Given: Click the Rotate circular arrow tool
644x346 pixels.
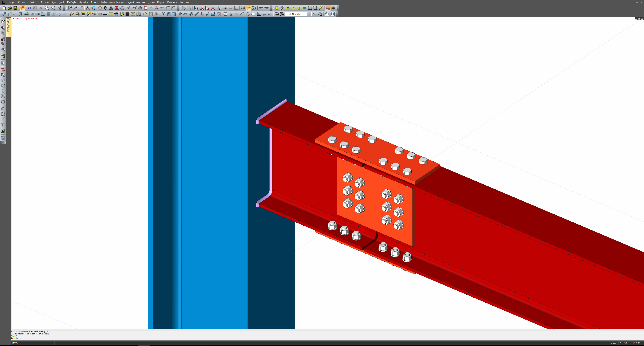Looking at the screenshot, I should pyautogui.click(x=105, y=8).
